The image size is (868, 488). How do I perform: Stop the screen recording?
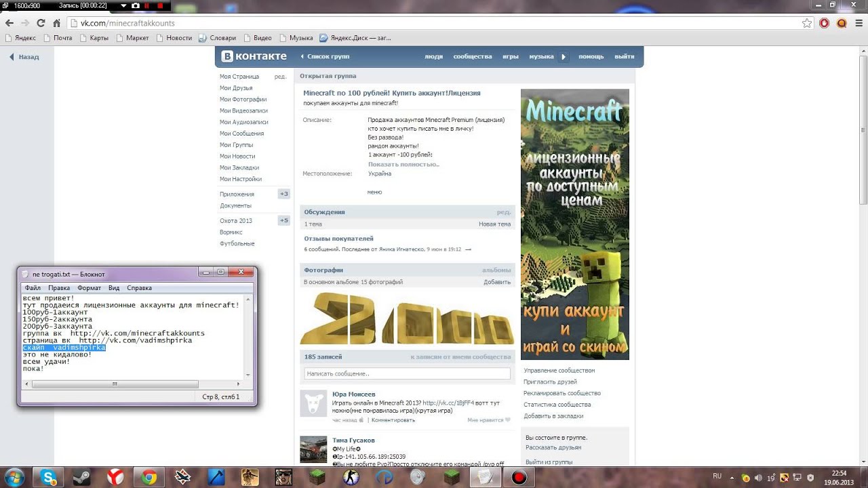point(160,5)
